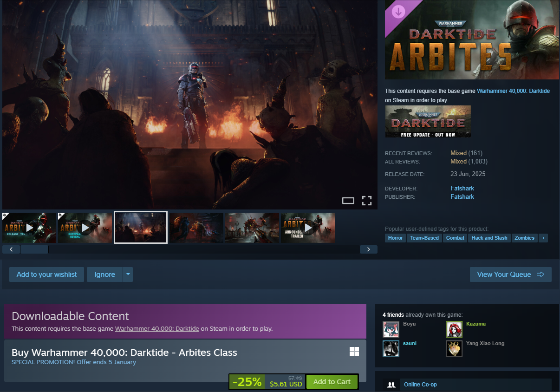
Task: Open base game link in Downloadable Content banner
Action: click(157, 328)
